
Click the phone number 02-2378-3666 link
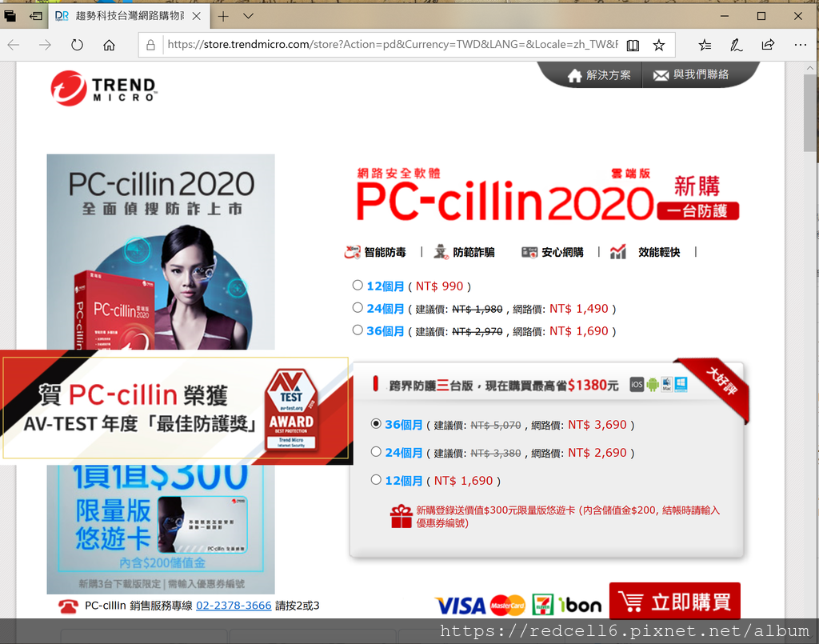click(234, 606)
